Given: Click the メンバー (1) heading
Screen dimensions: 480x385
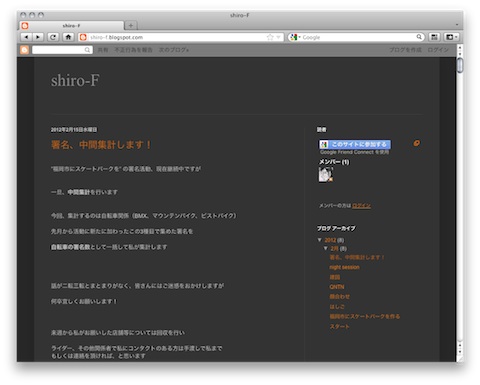Looking at the screenshot, I should (x=334, y=162).
